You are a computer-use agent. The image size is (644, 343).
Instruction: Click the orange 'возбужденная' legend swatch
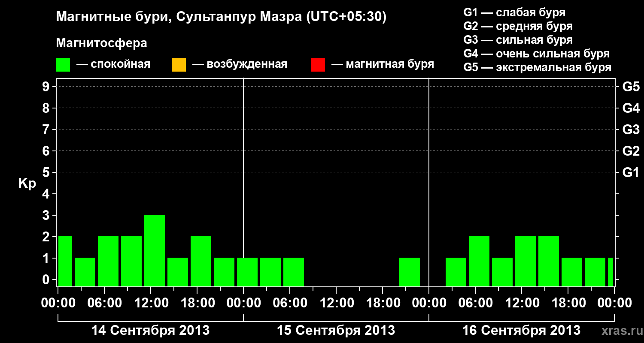[179, 65]
